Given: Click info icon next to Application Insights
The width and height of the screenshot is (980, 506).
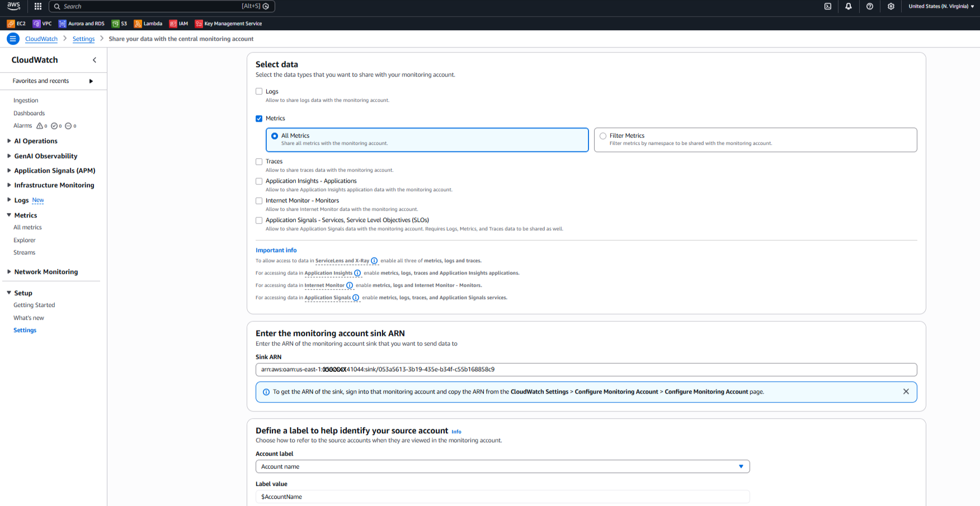Looking at the screenshot, I should coord(357,273).
